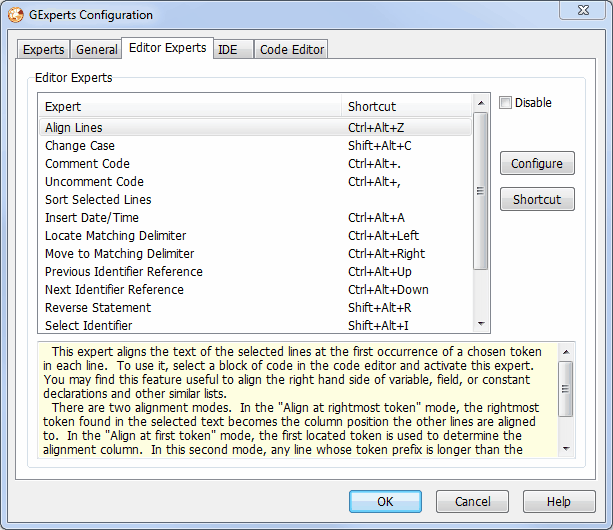Screen dimensions: 613x530
Task: Select the Comment Code expert row
Action: [x=87, y=164]
